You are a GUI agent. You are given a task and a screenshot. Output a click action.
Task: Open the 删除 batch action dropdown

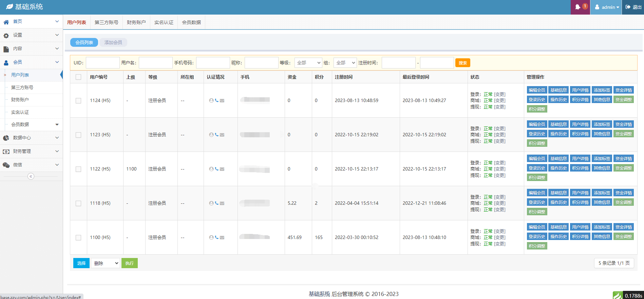click(x=105, y=263)
